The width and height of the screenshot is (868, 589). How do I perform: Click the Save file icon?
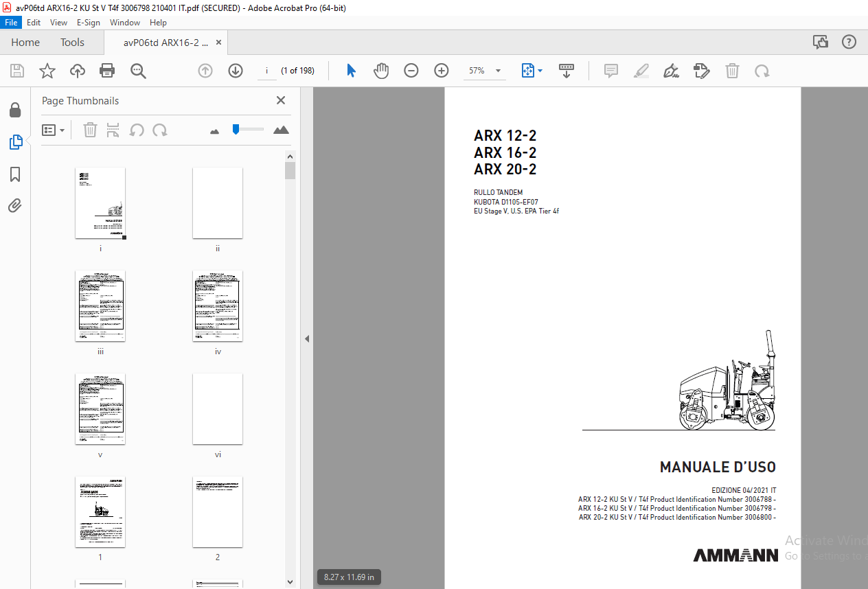(17, 71)
